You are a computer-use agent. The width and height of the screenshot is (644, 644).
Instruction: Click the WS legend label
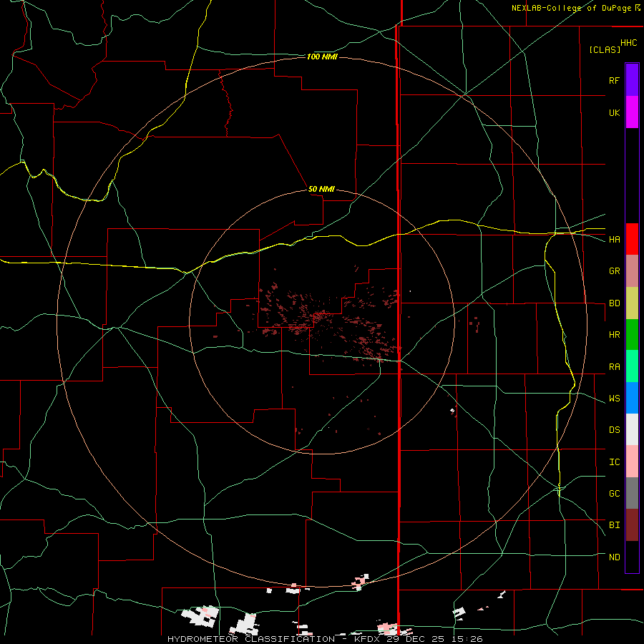click(614, 399)
